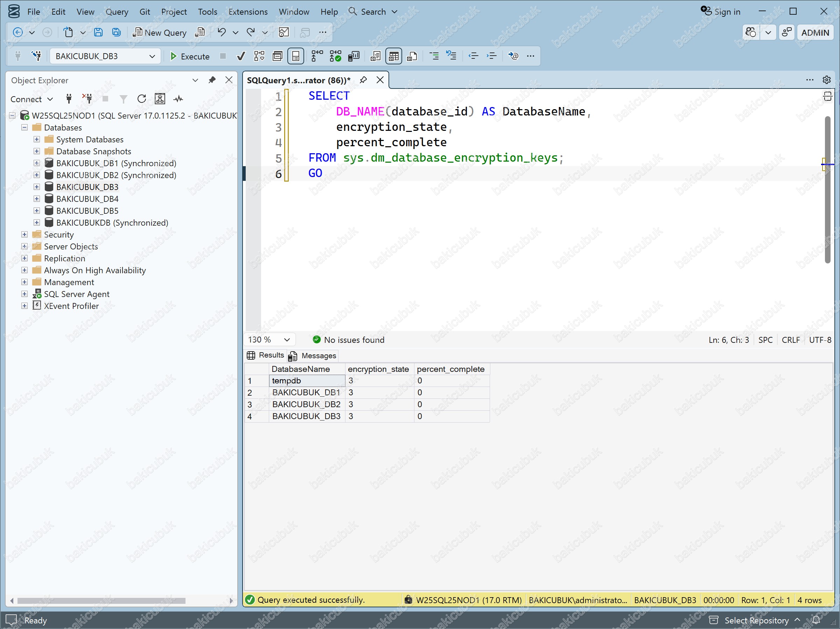Expand Always On High Availability folder
This screenshot has width=840, height=629.
click(25, 270)
